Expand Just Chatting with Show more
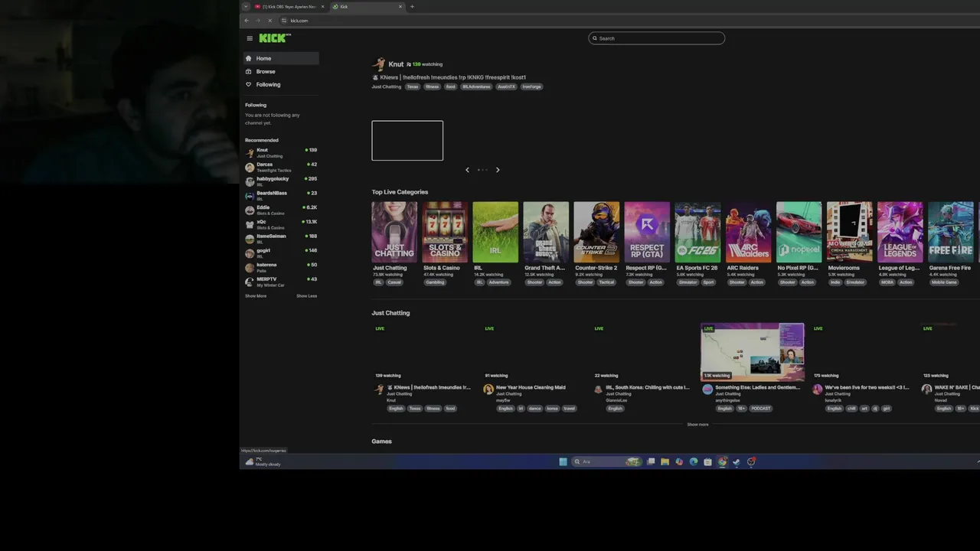980x551 pixels. click(x=697, y=425)
